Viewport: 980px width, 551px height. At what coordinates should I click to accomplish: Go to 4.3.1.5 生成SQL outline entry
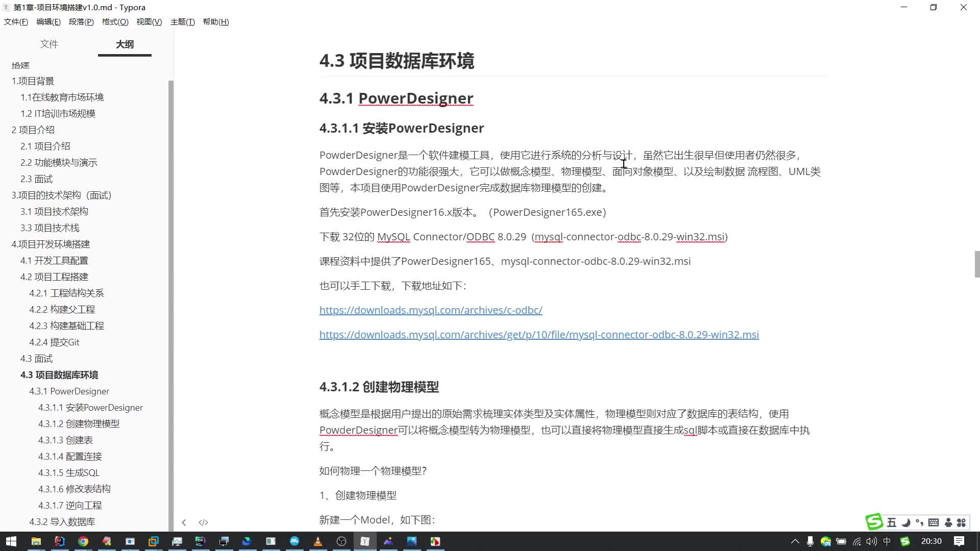pos(69,473)
